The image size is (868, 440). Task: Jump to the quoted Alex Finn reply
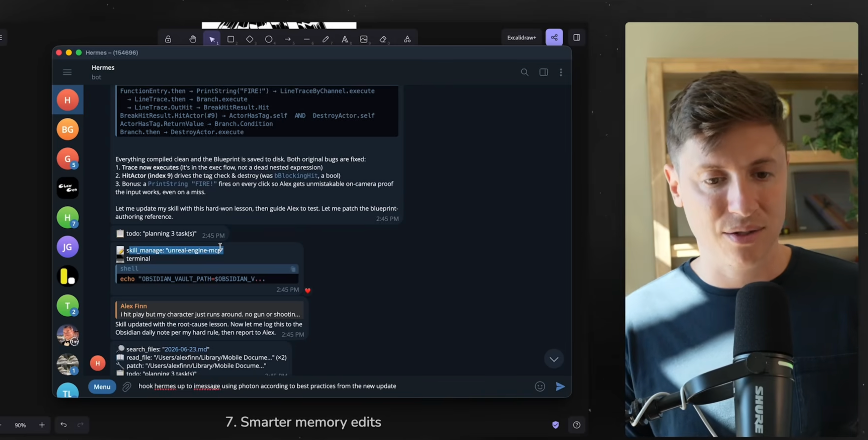tap(210, 310)
